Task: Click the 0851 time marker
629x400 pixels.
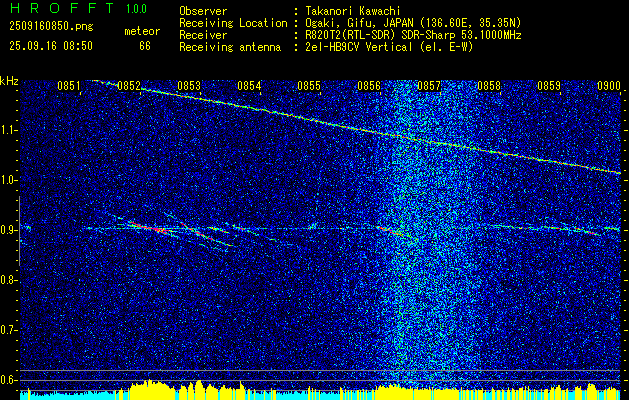Action: point(69,86)
